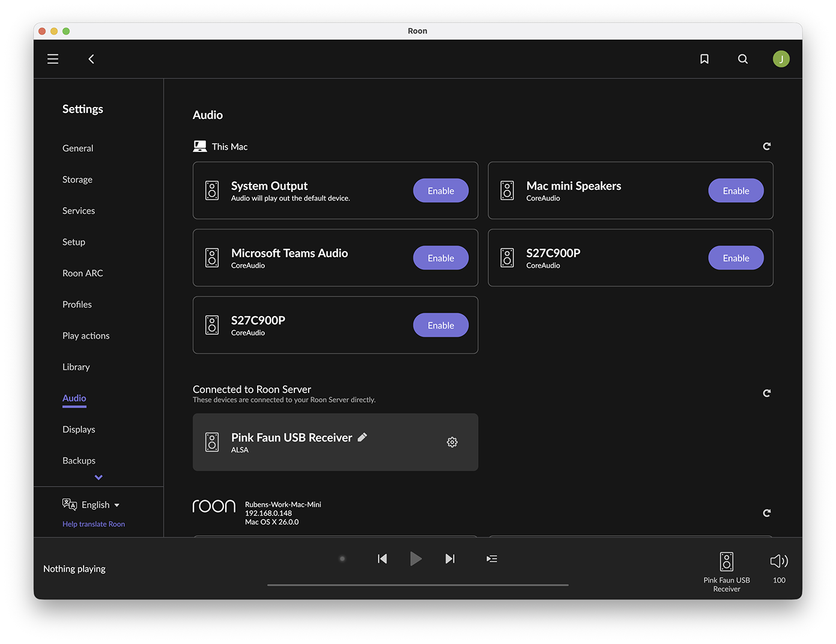The width and height of the screenshot is (836, 644).
Task: Click the Settings sidebar heading
Action: coord(83,109)
